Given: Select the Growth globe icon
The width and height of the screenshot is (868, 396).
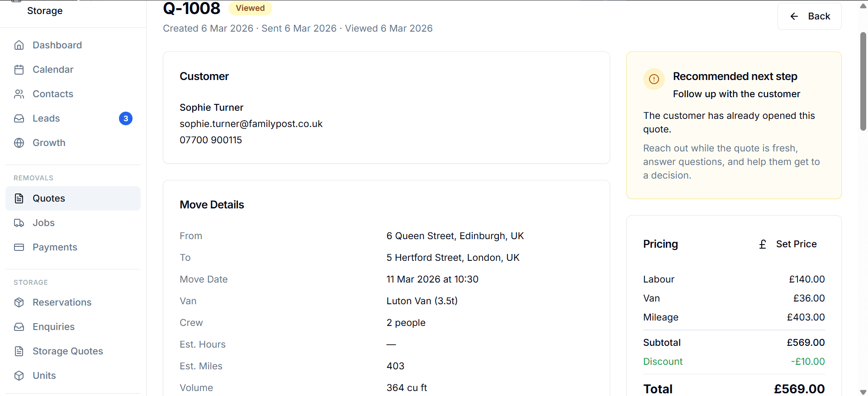Looking at the screenshot, I should [19, 142].
